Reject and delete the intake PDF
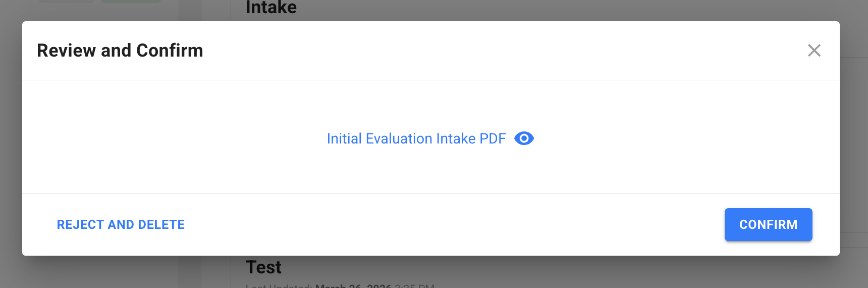 121,224
